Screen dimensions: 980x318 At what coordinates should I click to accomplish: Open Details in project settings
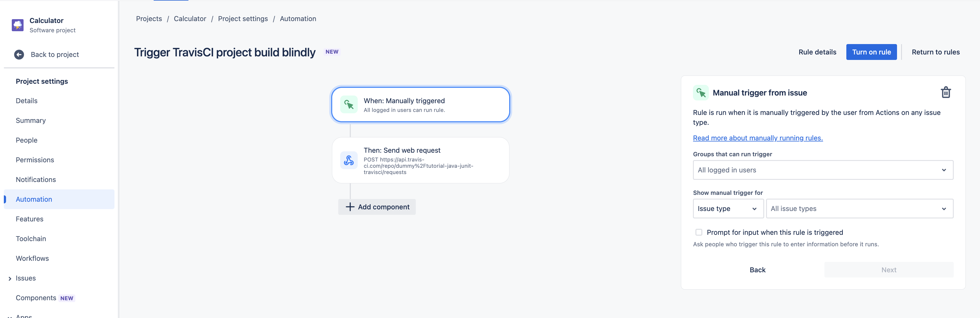click(x=27, y=101)
